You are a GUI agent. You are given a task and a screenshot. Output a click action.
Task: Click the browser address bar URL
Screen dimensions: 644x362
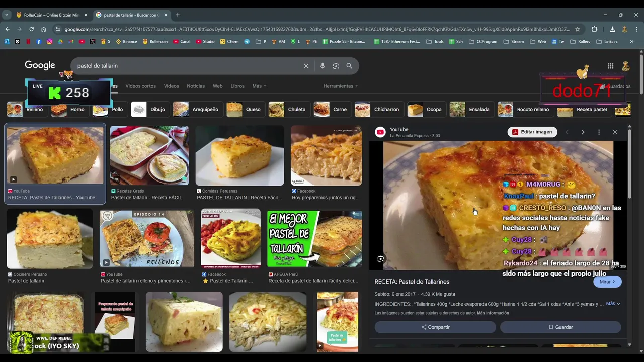317,29
